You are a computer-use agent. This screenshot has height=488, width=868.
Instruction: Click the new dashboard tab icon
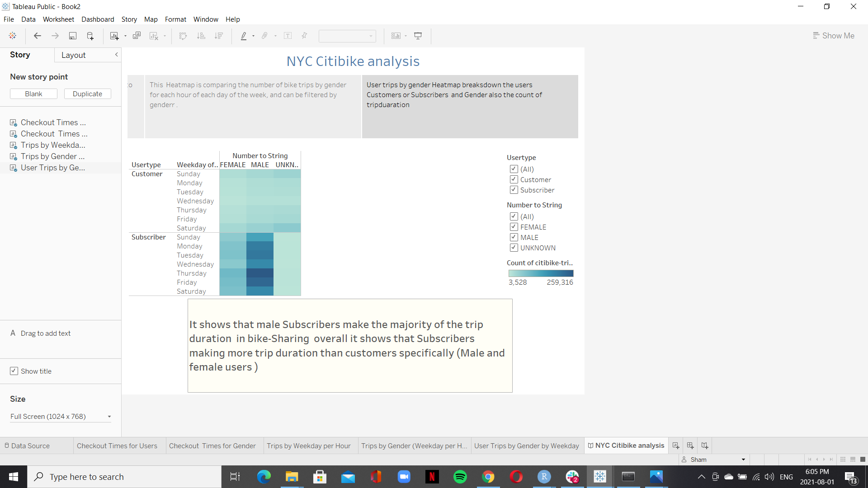coord(690,446)
